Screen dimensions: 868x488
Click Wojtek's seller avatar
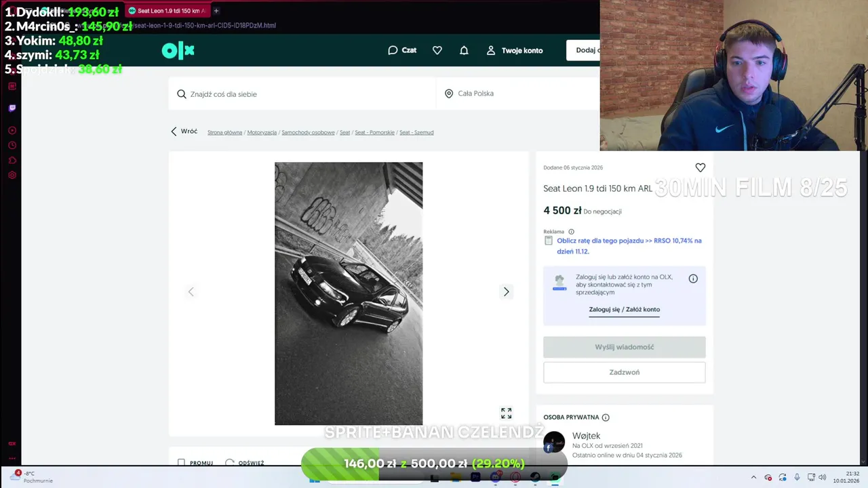pos(554,443)
